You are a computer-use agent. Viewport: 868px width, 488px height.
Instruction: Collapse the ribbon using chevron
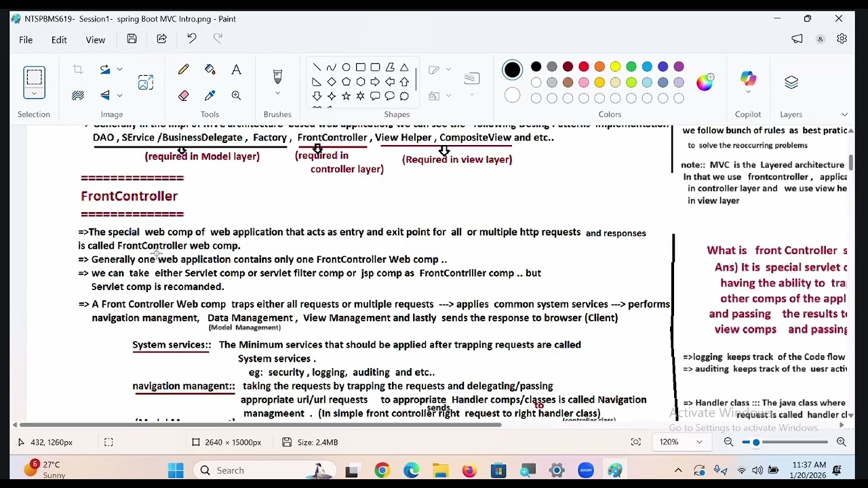coord(844,115)
